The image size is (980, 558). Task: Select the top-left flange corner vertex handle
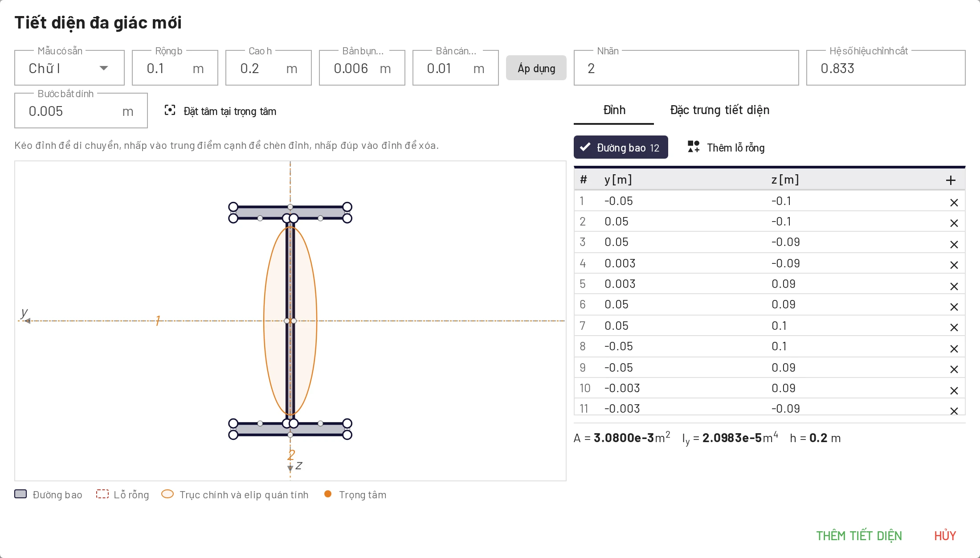point(233,207)
